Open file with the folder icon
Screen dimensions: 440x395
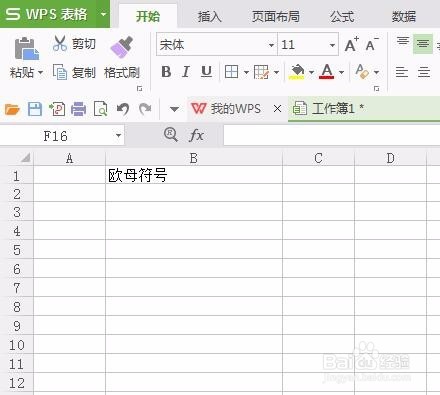coord(12,109)
